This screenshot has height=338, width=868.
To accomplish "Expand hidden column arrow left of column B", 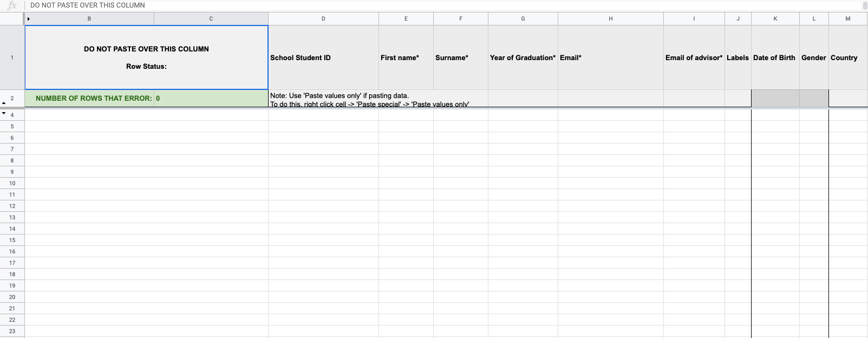I will coord(28,19).
